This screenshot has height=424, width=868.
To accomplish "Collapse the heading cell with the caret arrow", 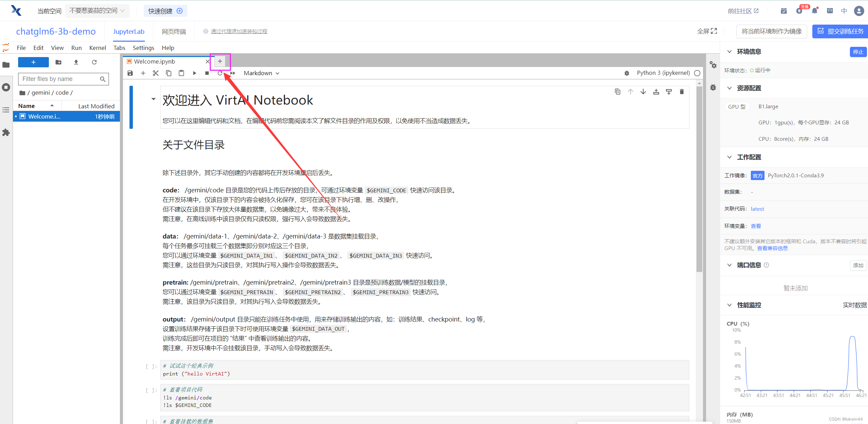I will pyautogui.click(x=153, y=99).
